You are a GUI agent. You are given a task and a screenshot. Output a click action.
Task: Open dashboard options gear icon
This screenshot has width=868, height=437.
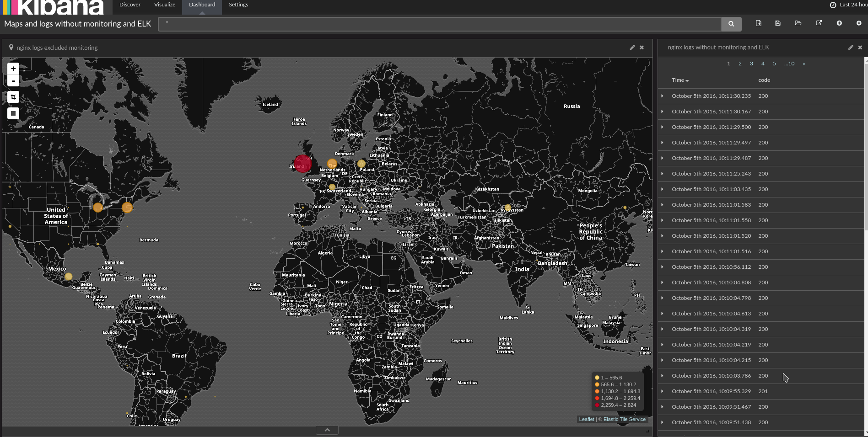coord(859,23)
